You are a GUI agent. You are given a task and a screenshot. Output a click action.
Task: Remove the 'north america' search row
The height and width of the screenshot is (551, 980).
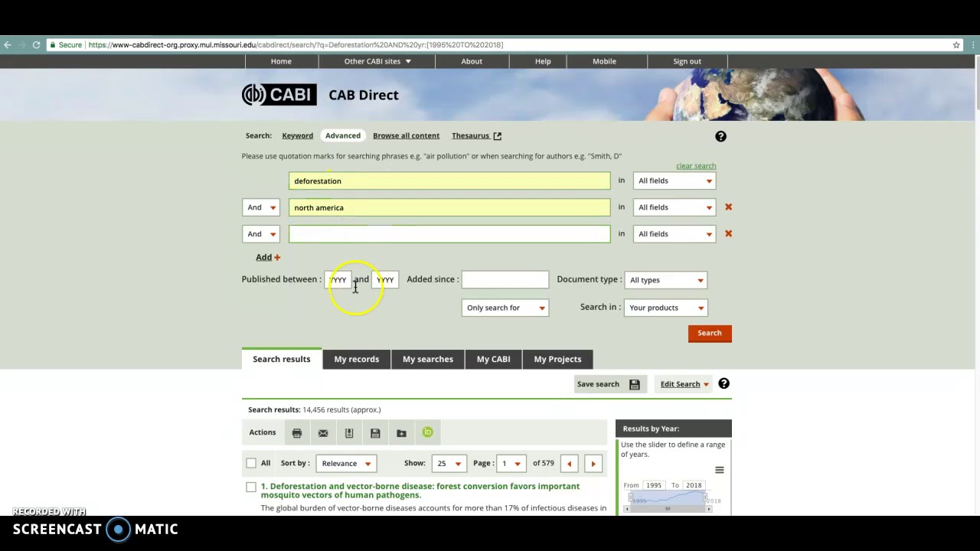728,207
